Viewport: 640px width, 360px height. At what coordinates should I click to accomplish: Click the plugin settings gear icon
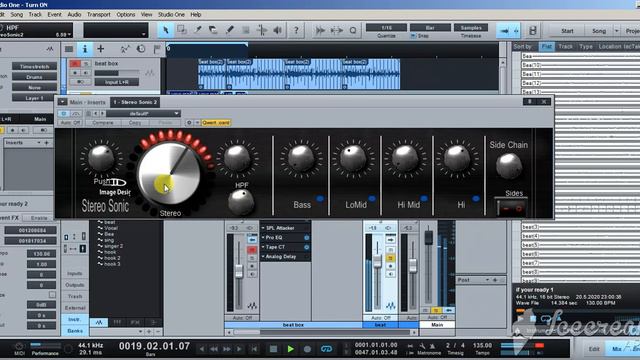click(189, 122)
